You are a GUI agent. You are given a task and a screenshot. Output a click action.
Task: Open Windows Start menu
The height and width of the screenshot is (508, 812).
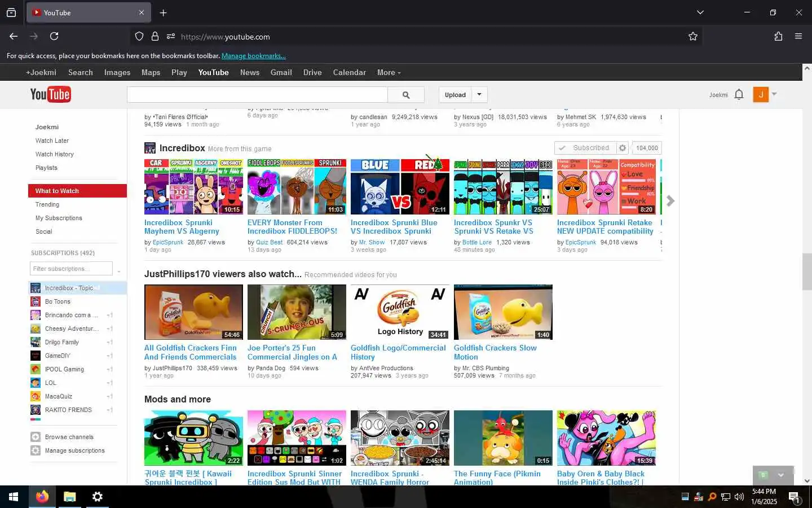coord(14,497)
